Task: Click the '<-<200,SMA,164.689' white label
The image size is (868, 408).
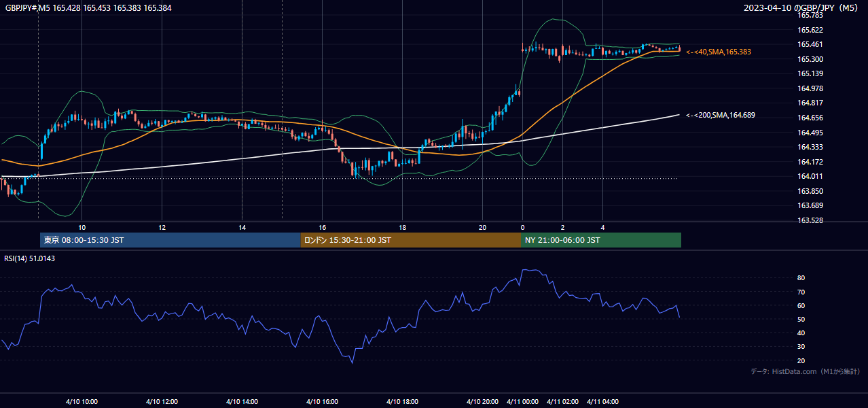Action: click(721, 115)
